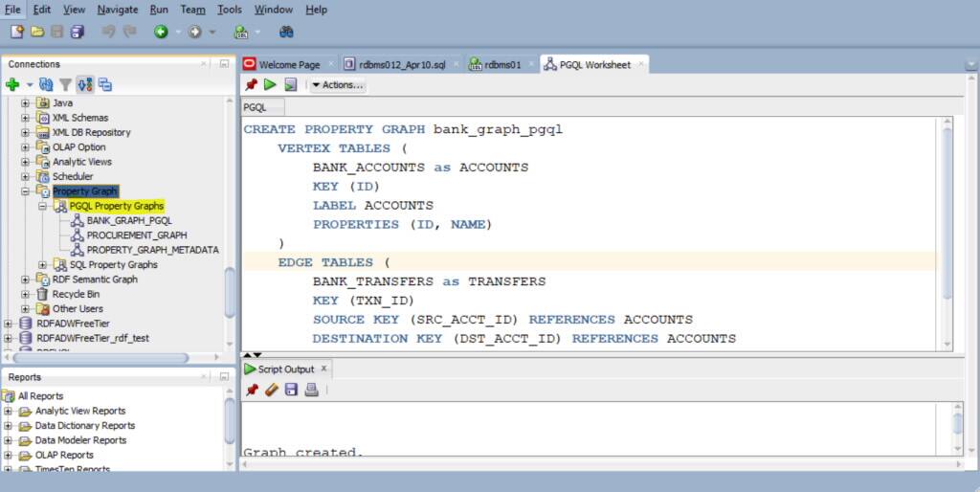Open the Team menu
The height and width of the screenshot is (492, 980).
192,10
